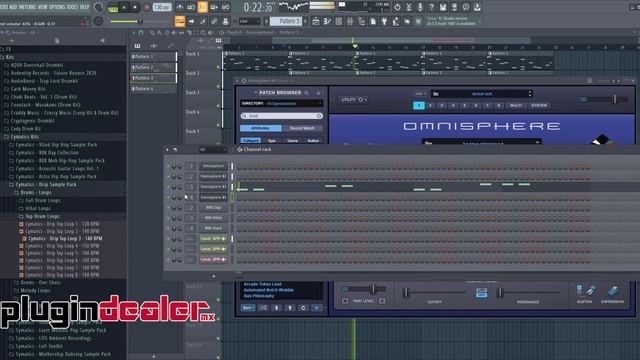Open the Line snap dropdown

pyautogui.click(x=250, y=21)
